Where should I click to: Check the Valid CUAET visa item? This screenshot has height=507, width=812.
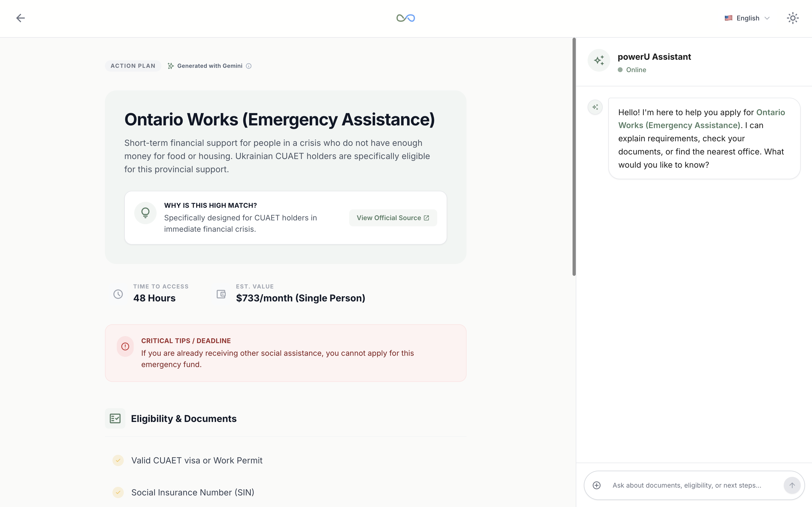[x=118, y=460]
